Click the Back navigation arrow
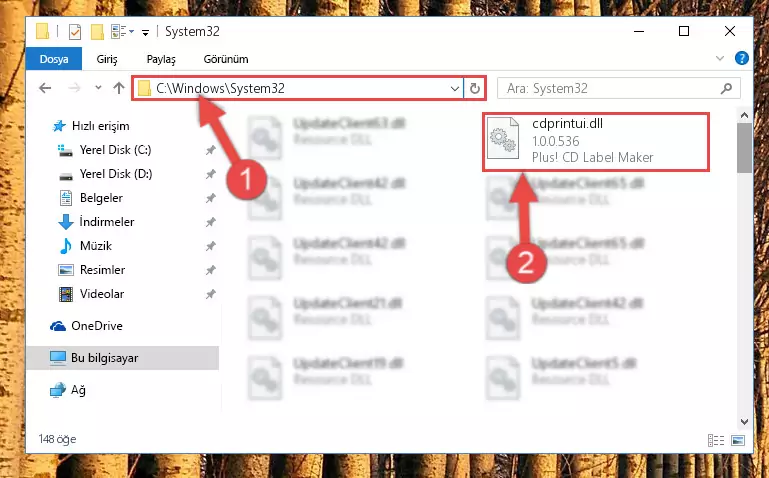Image resolution: width=769 pixels, height=478 pixels. pyautogui.click(x=45, y=88)
